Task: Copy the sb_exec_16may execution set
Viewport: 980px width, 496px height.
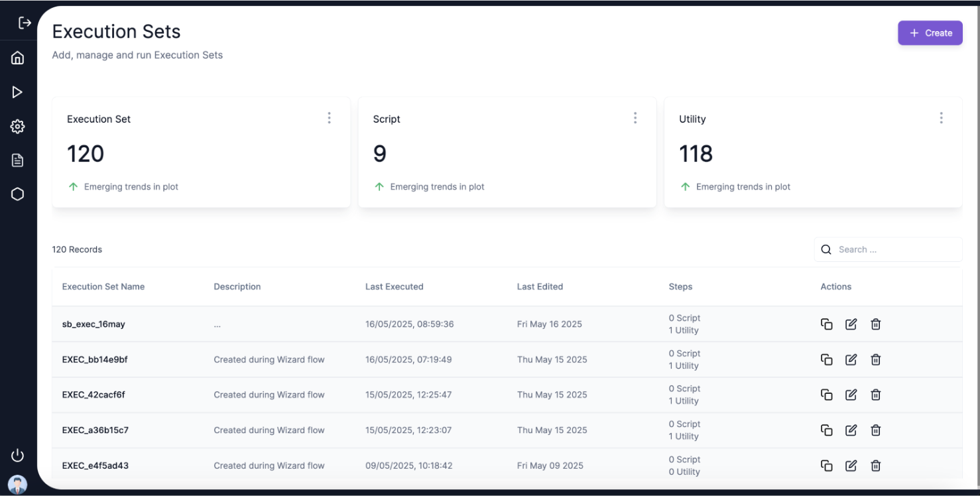Action: [826, 324]
